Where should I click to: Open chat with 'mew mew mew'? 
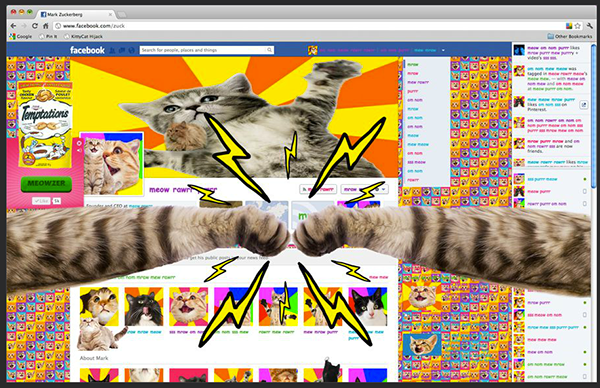(x=551, y=339)
